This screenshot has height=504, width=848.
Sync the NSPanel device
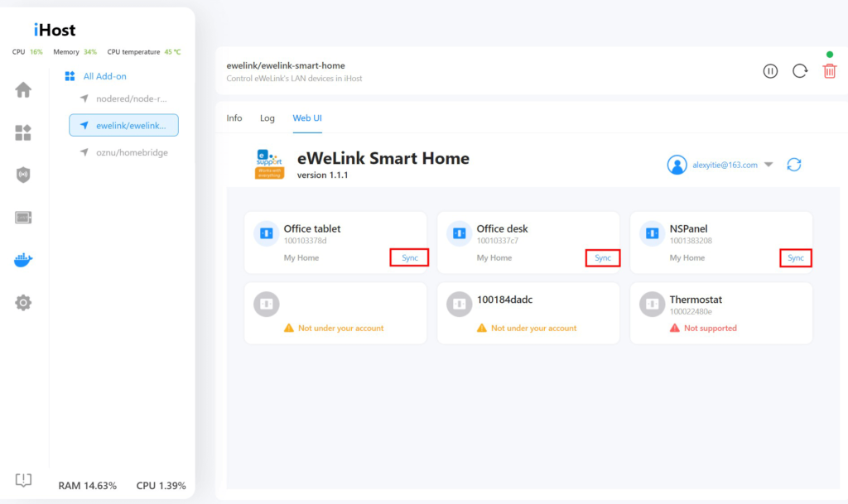click(795, 257)
